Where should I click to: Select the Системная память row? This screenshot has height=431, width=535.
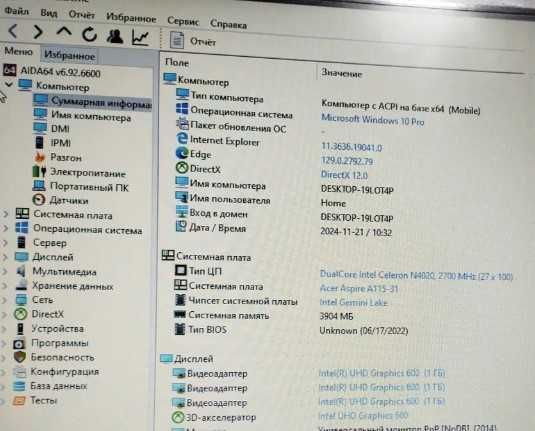pyautogui.click(x=263, y=315)
